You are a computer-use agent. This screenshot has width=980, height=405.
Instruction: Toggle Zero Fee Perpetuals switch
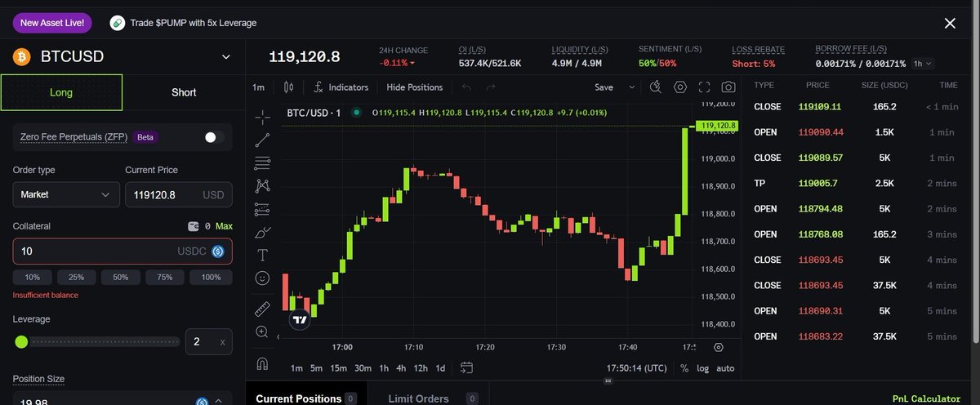(214, 137)
